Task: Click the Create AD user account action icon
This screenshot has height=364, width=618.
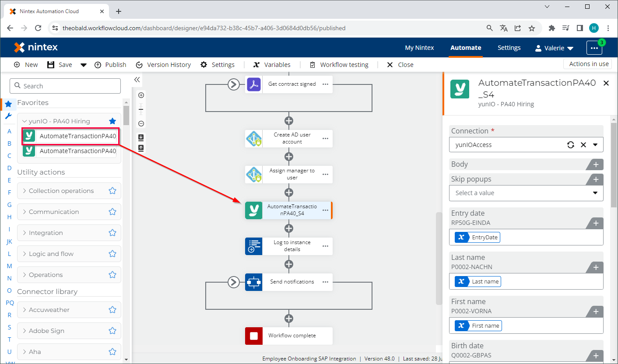Action: (253, 138)
